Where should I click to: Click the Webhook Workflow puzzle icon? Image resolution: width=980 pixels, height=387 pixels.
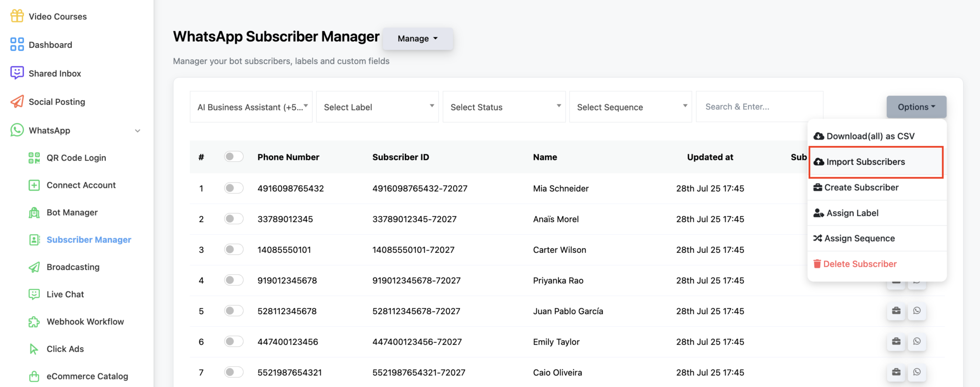[34, 321]
